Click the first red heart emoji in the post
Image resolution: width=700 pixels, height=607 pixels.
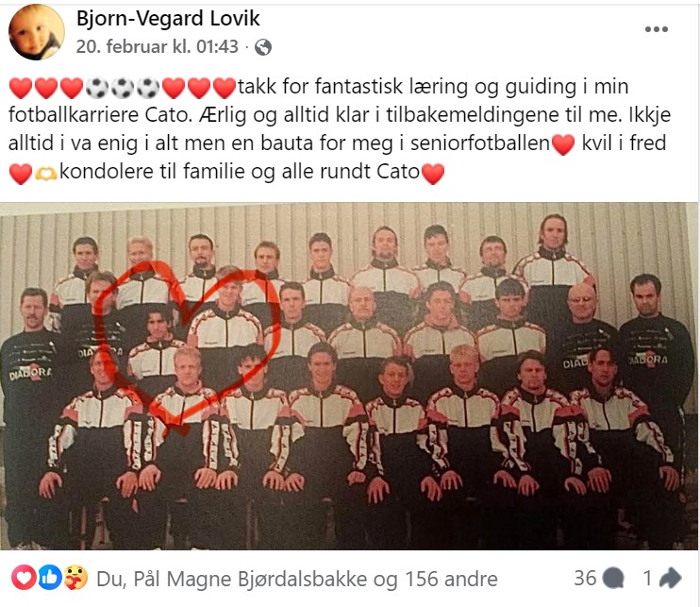(x=21, y=88)
